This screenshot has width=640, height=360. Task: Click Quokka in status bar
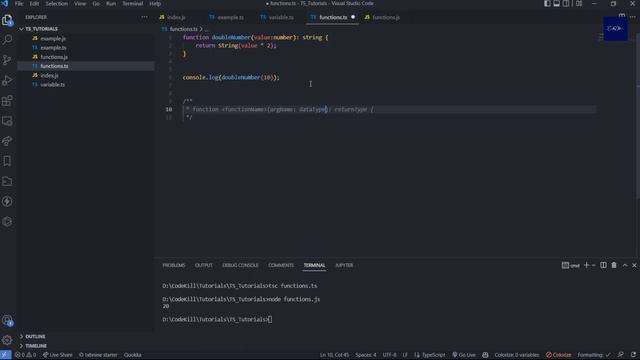coord(133,355)
